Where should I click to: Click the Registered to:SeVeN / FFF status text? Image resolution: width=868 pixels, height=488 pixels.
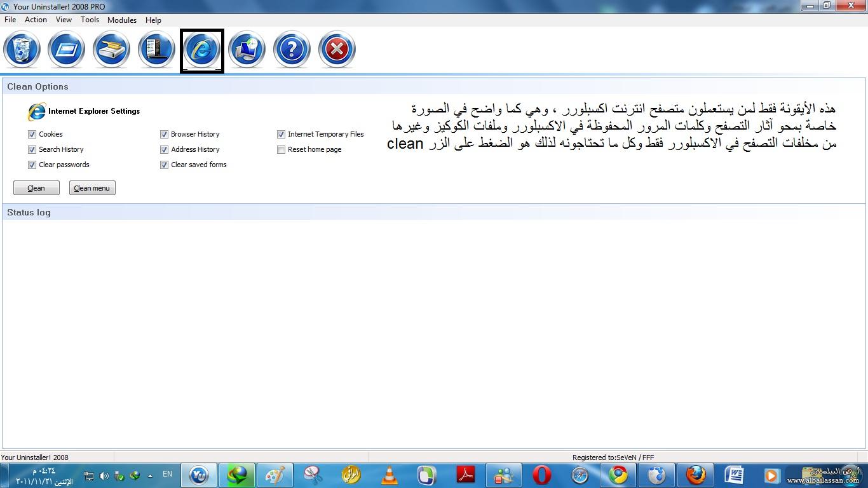click(613, 457)
